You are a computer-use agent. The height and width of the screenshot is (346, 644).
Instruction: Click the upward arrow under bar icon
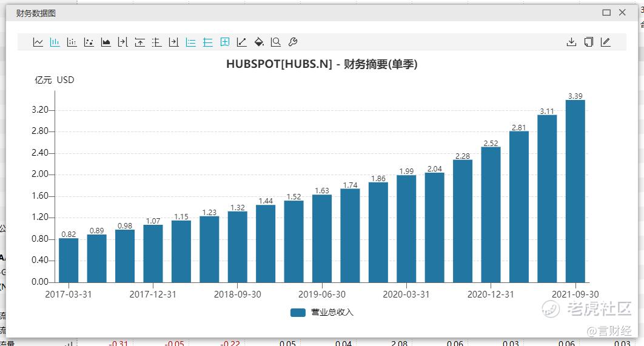(139, 42)
